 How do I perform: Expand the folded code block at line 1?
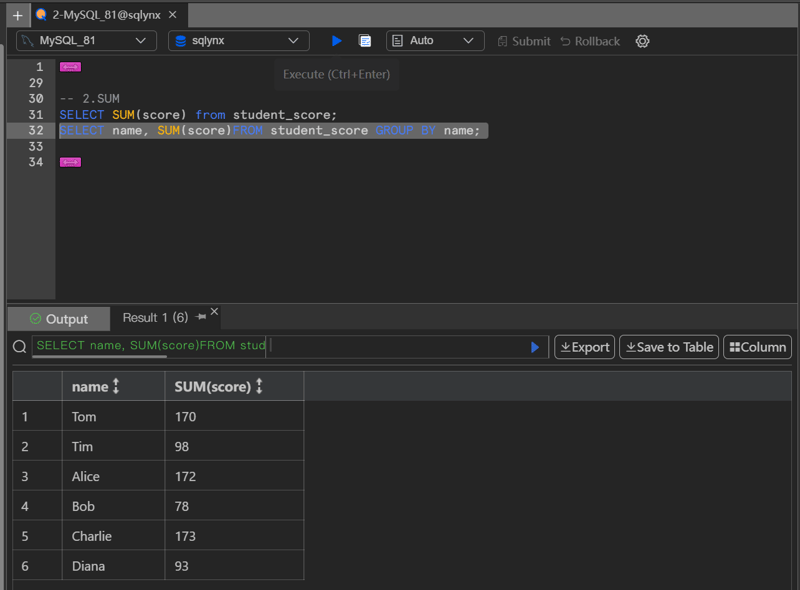[x=70, y=67]
